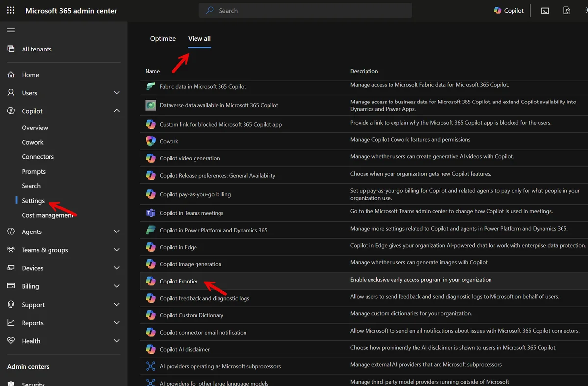Open Overview under Copilot
The image size is (588, 386).
coord(35,128)
